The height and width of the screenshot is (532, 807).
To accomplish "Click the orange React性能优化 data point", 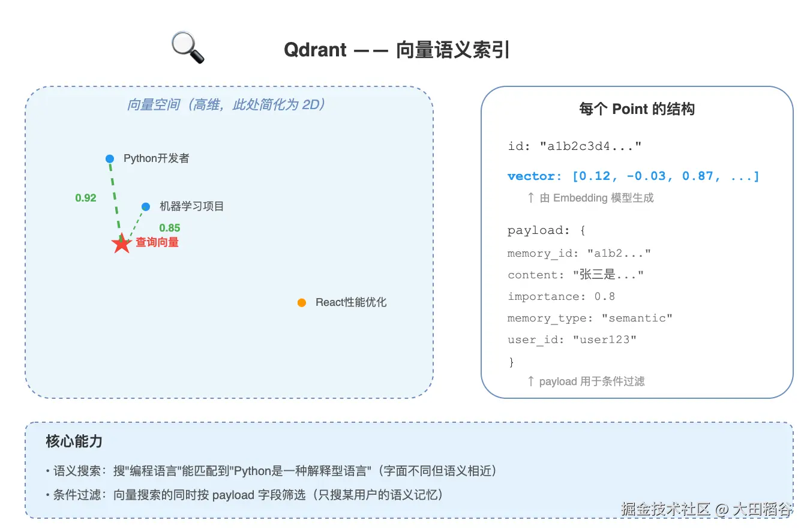I will coord(301,302).
